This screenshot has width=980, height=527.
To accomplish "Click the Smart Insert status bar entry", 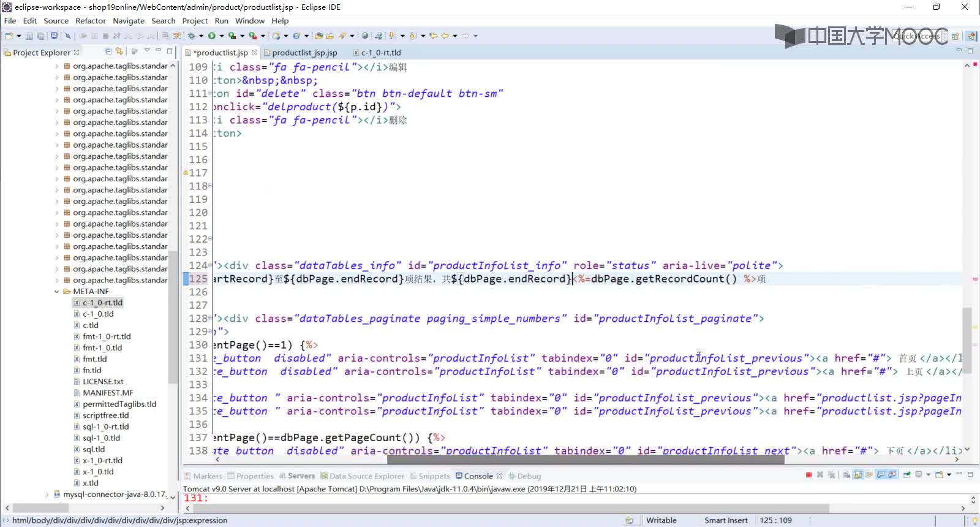I will [x=726, y=520].
